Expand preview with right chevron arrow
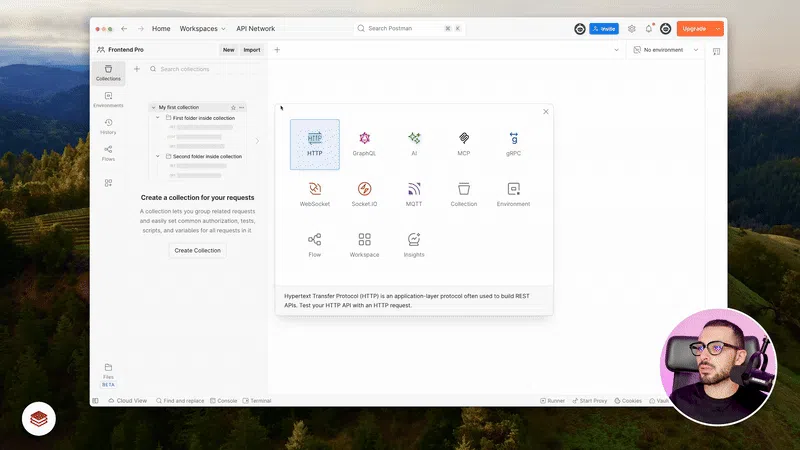Image resolution: width=800 pixels, height=450 pixels. click(257, 141)
